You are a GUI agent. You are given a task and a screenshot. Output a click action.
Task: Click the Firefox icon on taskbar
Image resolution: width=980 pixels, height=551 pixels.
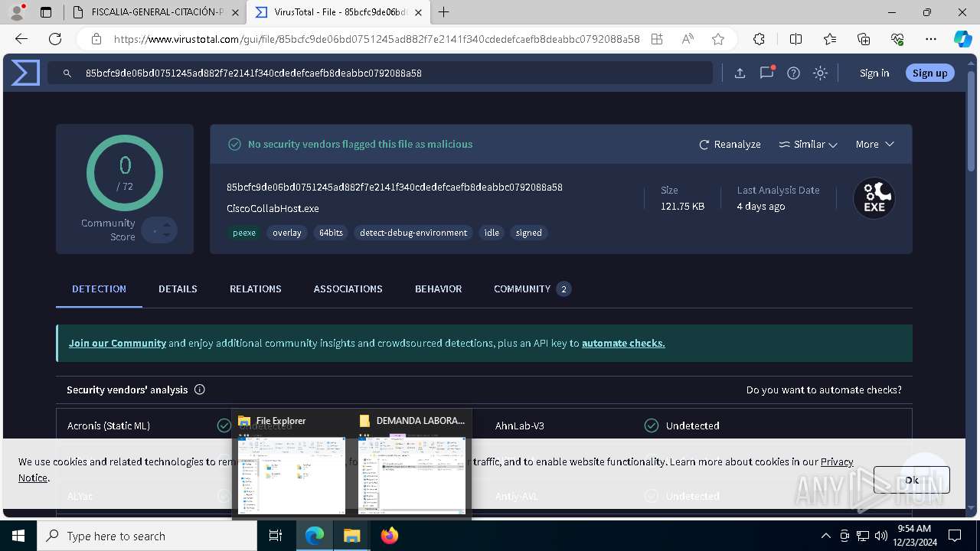tap(390, 536)
